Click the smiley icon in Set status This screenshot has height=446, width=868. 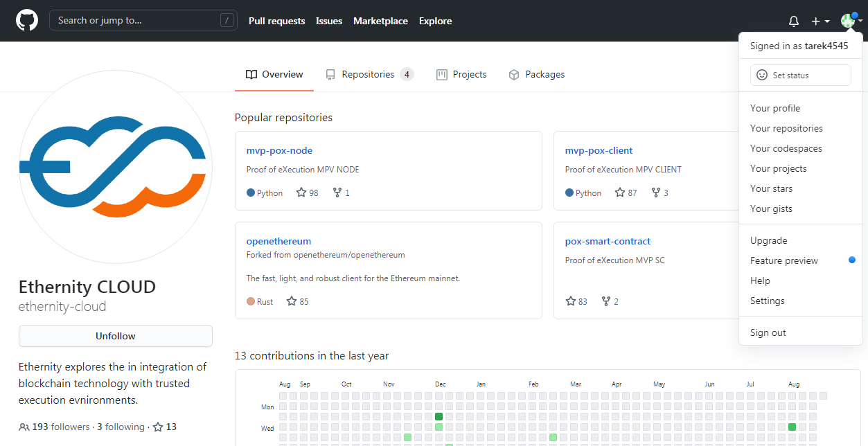click(762, 75)
